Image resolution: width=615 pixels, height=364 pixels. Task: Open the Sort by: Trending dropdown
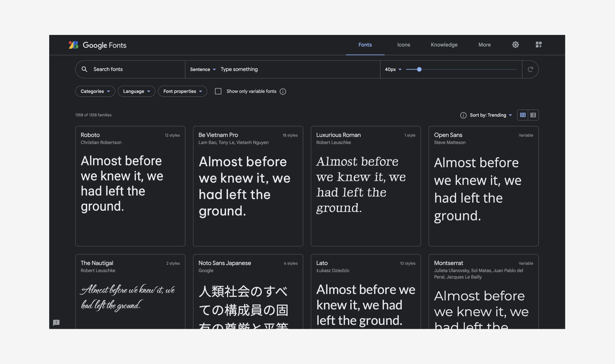491,115
